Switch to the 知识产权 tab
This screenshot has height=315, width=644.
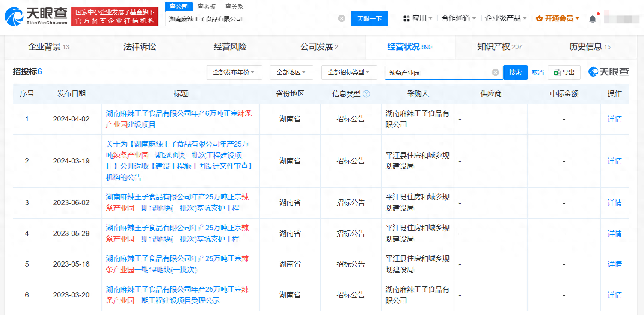(x=499, y=47)
